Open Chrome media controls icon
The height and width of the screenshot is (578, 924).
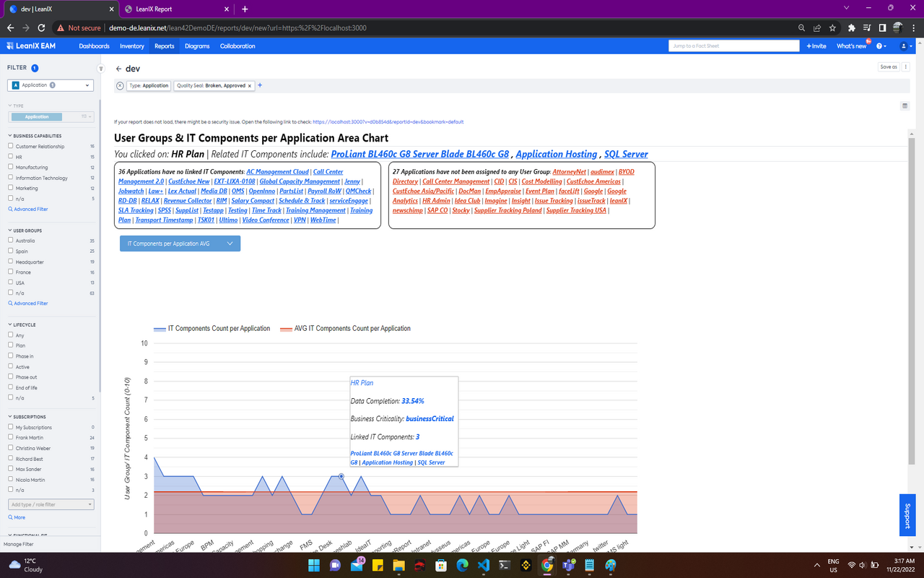(867, 27)
